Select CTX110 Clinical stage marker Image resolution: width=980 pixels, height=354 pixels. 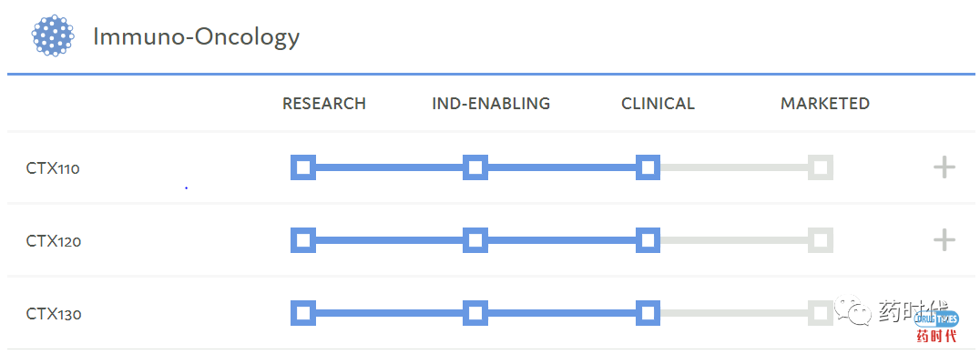pos(648,167)
